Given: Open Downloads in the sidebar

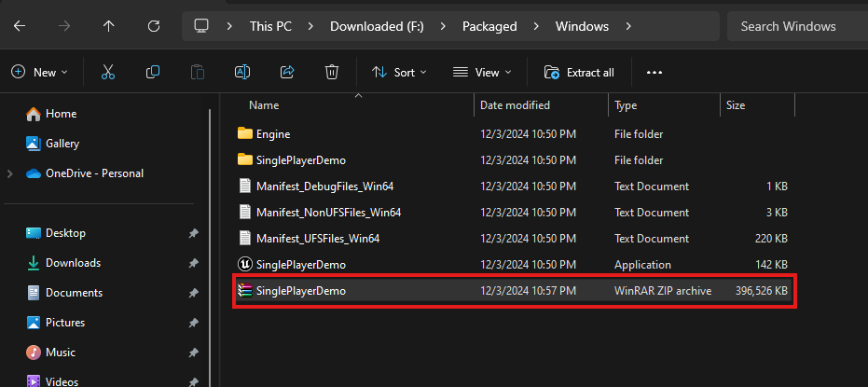Looking at the screenshot, I should pyautogui.click(x=73, y=263).
